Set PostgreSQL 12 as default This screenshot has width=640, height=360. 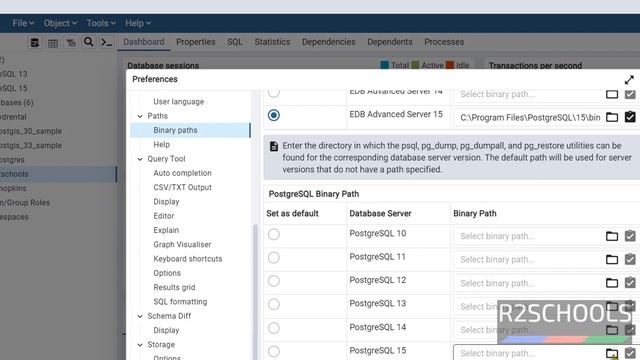273,281
